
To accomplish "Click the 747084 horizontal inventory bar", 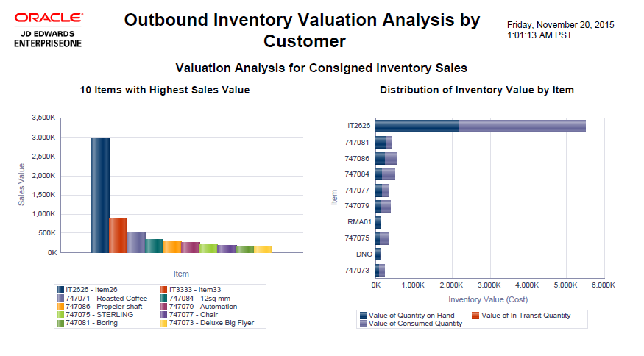I will click(x=385, y=174).
